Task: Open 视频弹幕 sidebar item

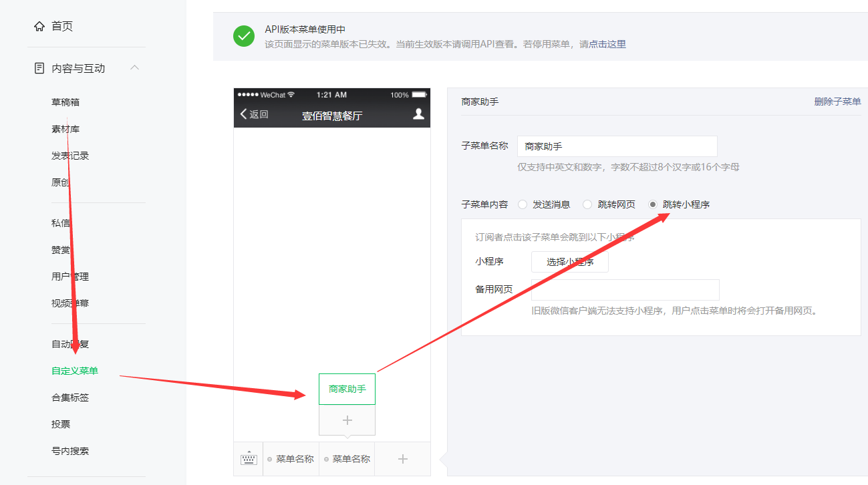Action: click(70, 303)
